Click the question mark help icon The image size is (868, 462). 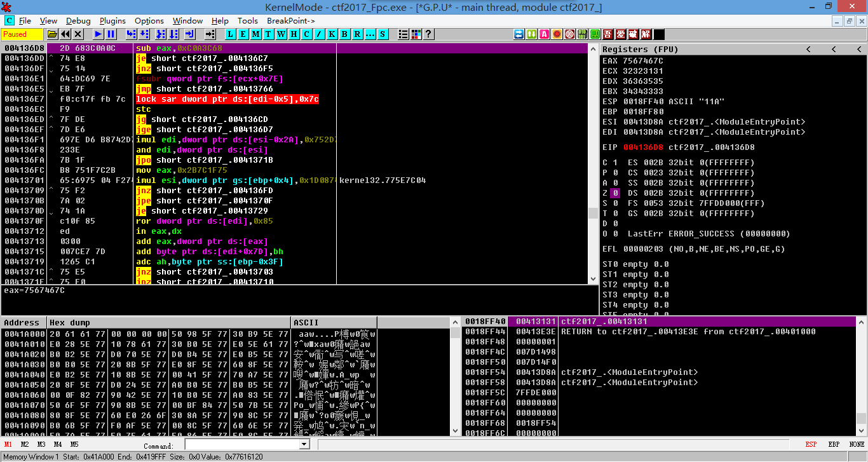coord(428,34)
